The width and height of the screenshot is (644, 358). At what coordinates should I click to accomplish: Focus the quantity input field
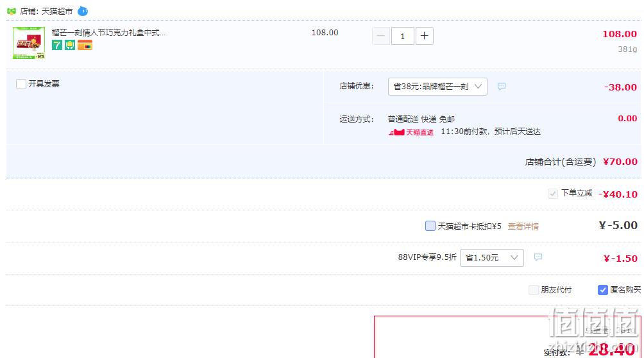(403, 36)
